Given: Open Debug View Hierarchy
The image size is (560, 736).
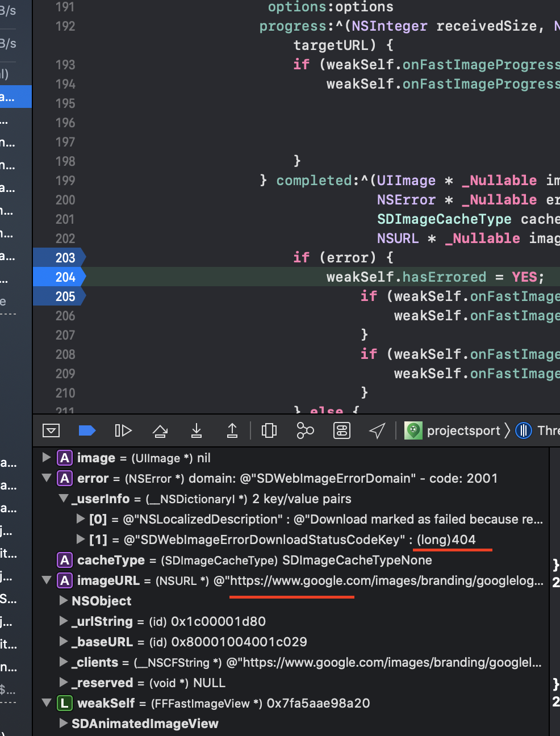Looking at the screenshot, I should [269, 430].
